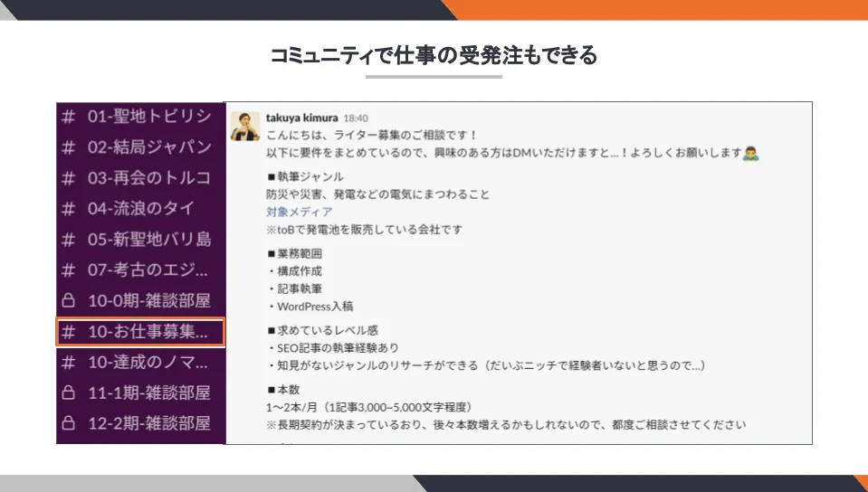Open the private 10-0期-雑談部屋 channel
This screenshot has width=868, height=492.
[x=140, y=301]
